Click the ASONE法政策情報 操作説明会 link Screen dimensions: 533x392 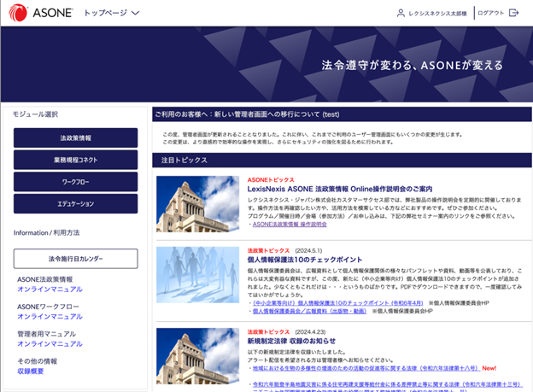(x=290, y=225)
